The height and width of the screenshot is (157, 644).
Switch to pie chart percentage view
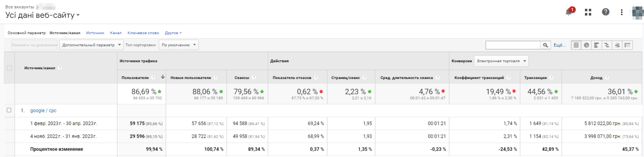tap(586, 45)
